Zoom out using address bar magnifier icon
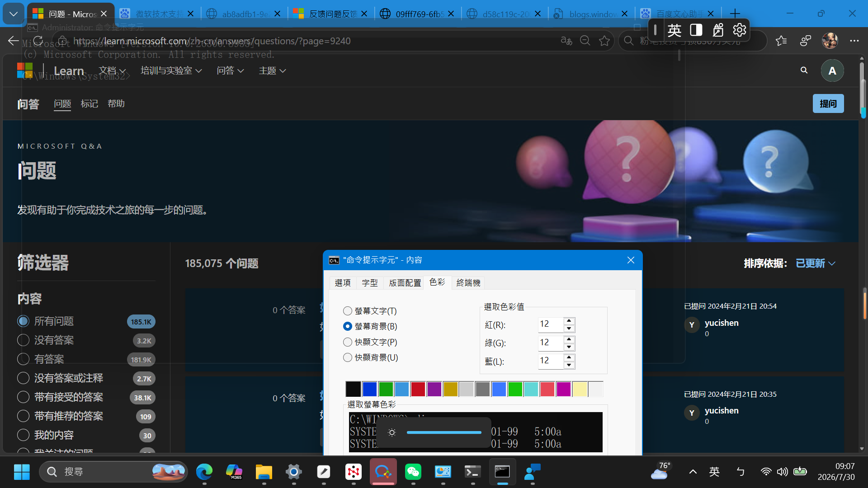The width and height of the screenshot is (868, 488). (x=585, y=41)
